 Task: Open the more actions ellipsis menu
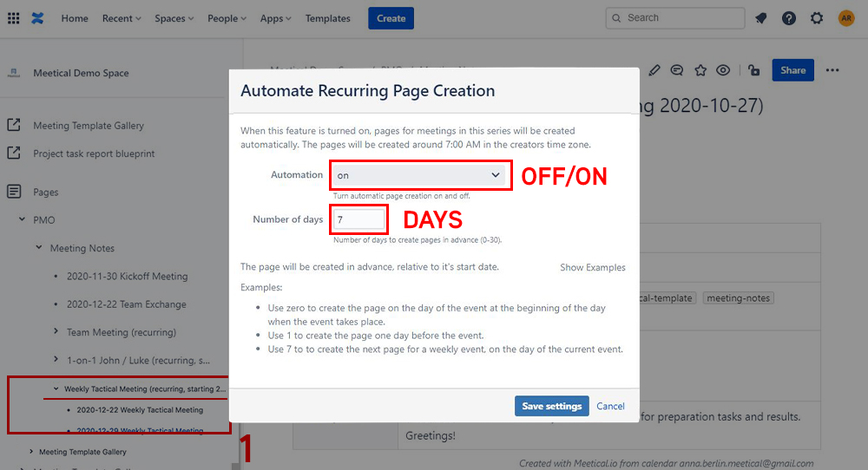(x=832, y=70)
